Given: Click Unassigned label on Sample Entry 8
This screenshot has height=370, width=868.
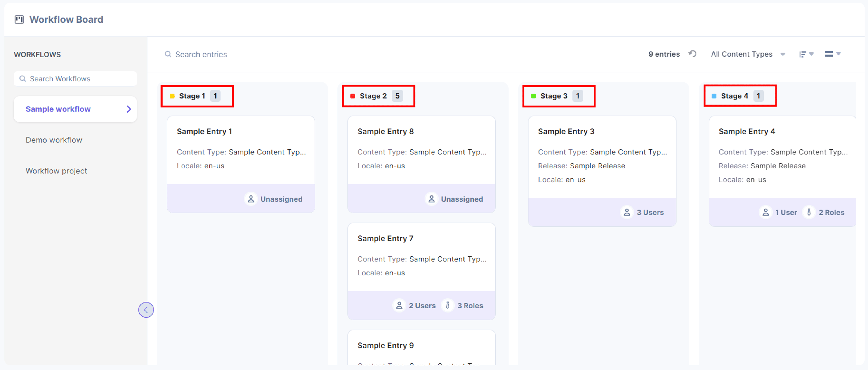Looking at the screenshot, I should coord(462,199).
